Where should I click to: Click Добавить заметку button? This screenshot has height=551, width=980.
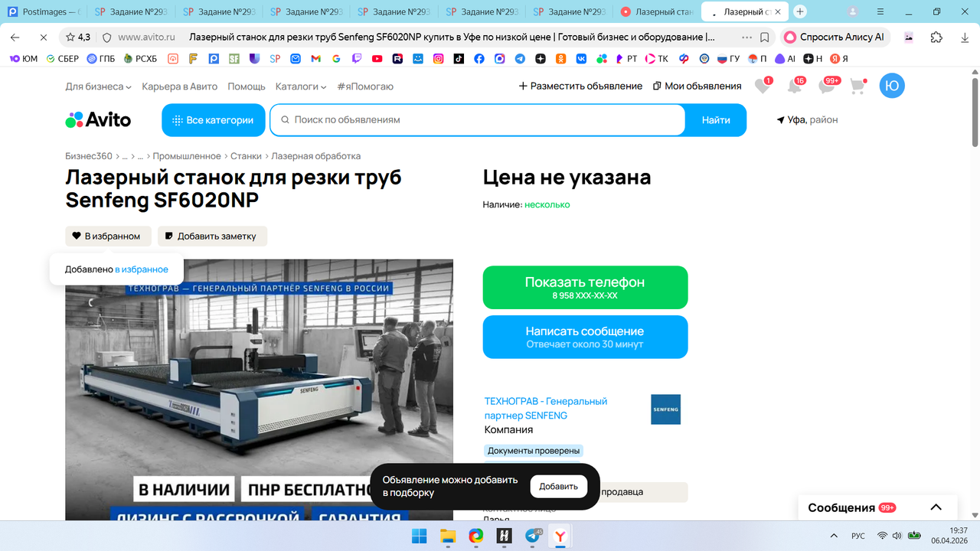tap(212, 236)
